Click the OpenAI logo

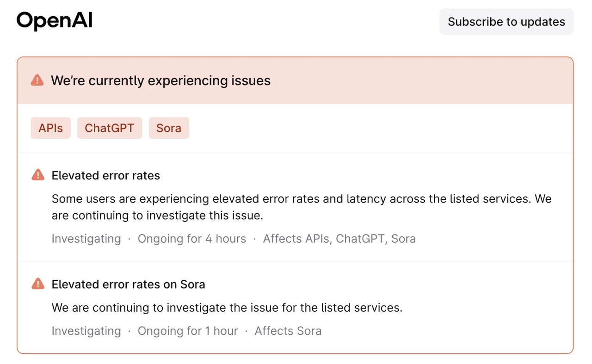(x=55, y=21)
